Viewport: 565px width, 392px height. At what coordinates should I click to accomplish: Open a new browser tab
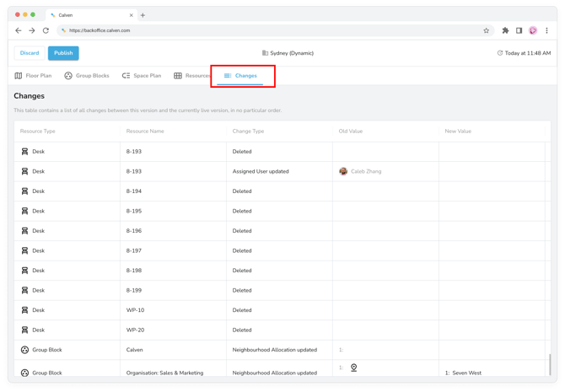tap(143, 15)
